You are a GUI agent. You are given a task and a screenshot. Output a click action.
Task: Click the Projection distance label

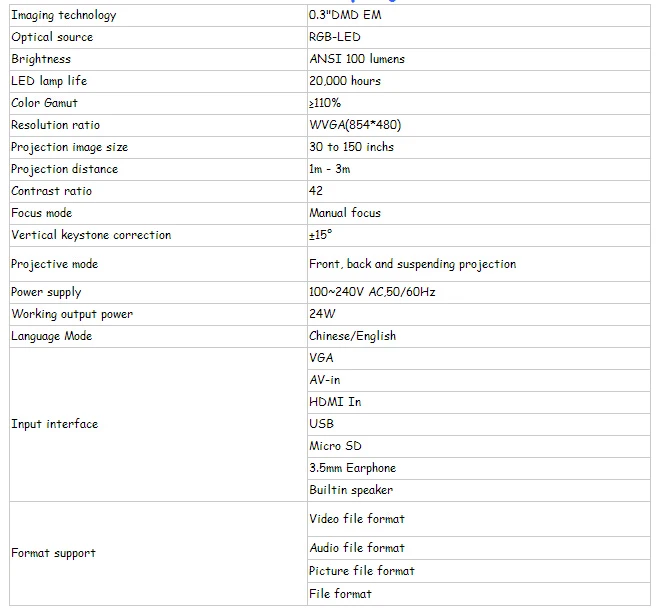[x=65, y=169]
